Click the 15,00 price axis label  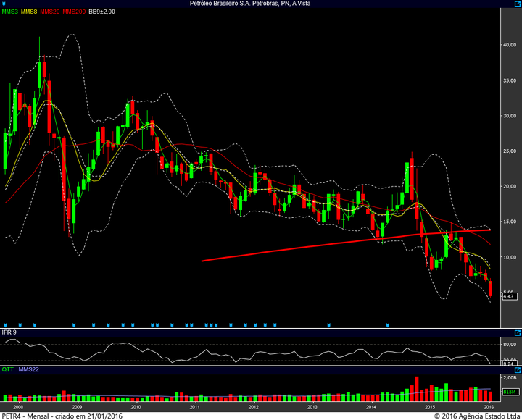click(510, 222)
